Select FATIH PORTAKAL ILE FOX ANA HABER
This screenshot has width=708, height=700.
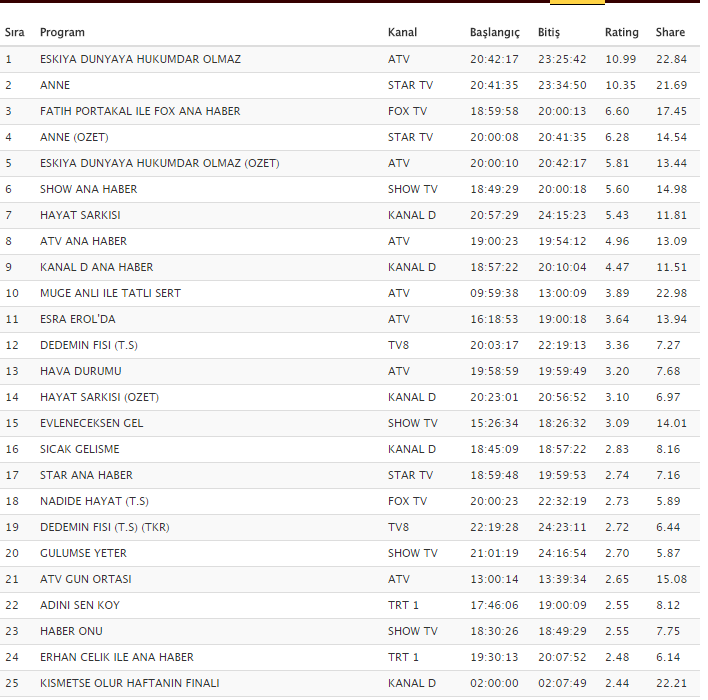tap(140, 111)
